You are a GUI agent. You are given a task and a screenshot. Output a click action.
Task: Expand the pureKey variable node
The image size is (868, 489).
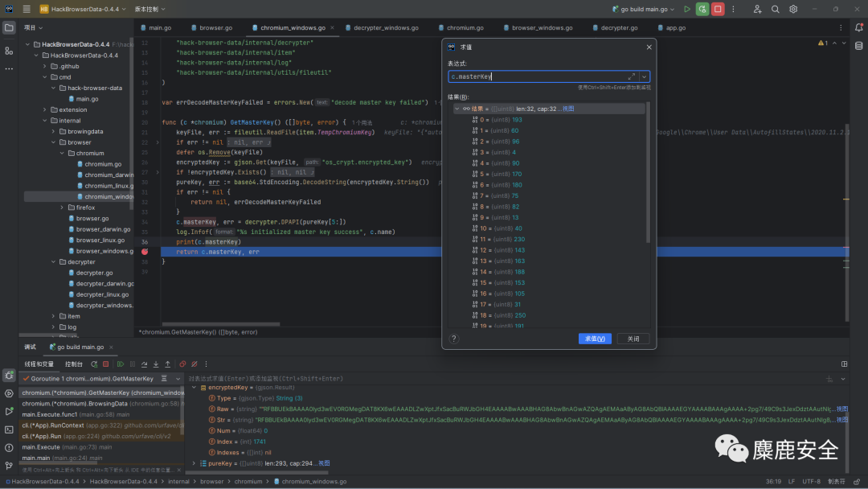coord(194,463)
